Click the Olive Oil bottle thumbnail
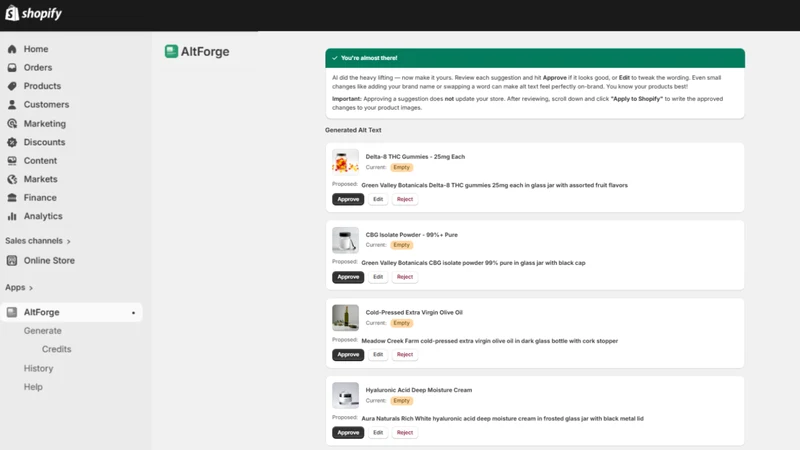 (345, 317)
